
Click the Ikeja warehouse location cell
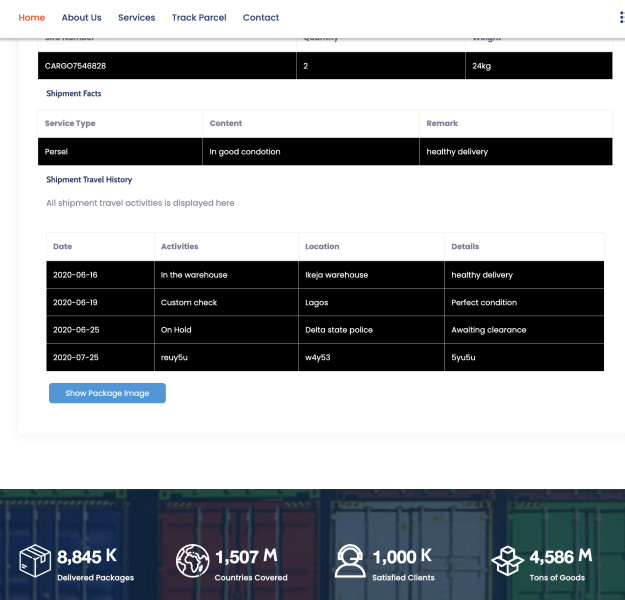(336, 275)
